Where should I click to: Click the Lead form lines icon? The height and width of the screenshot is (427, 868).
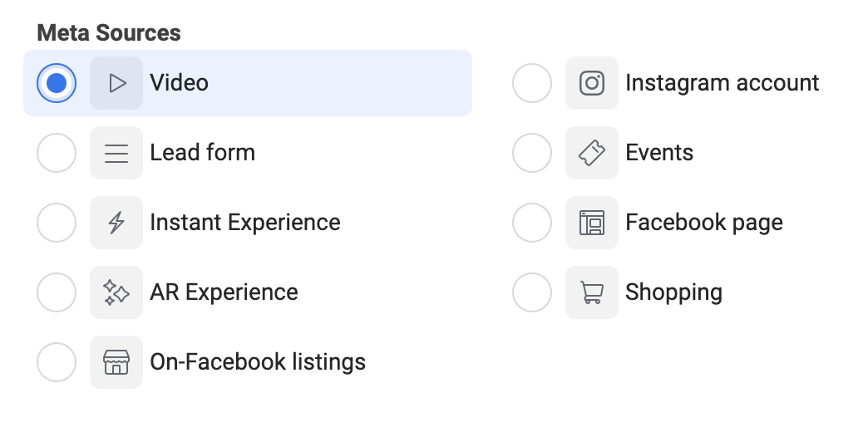click(116, 153)
